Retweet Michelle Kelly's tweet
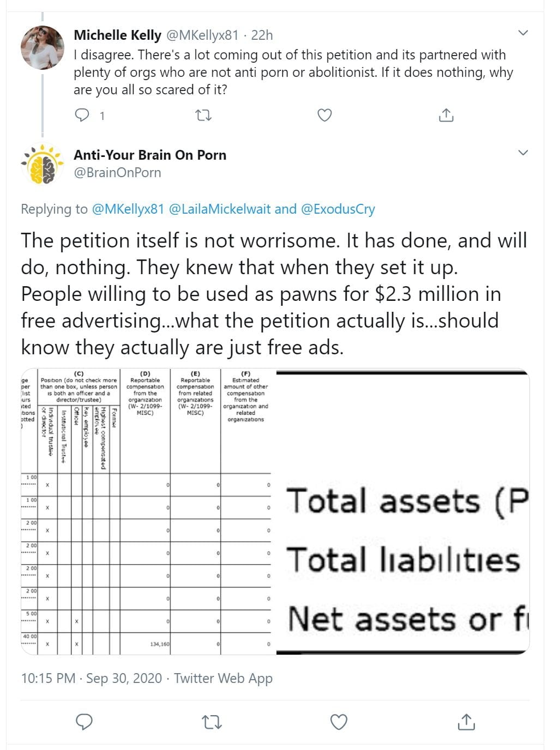 [x=203, y=115]
